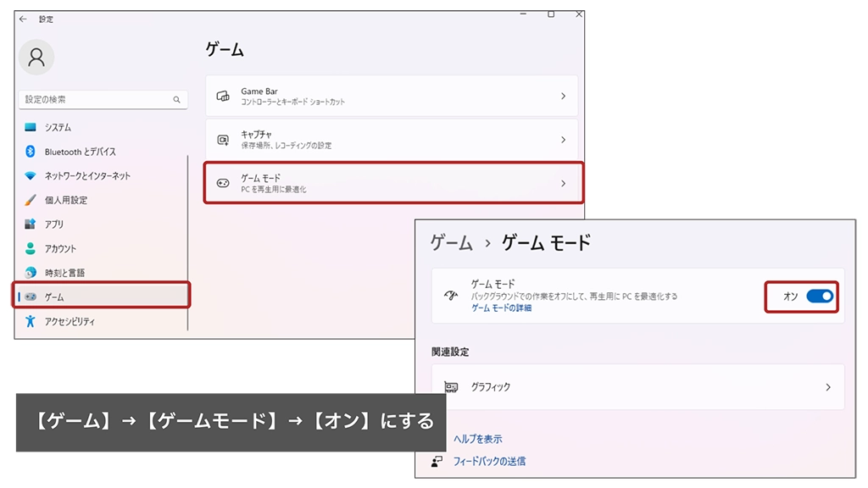Click the Game Bar icon

223,97
